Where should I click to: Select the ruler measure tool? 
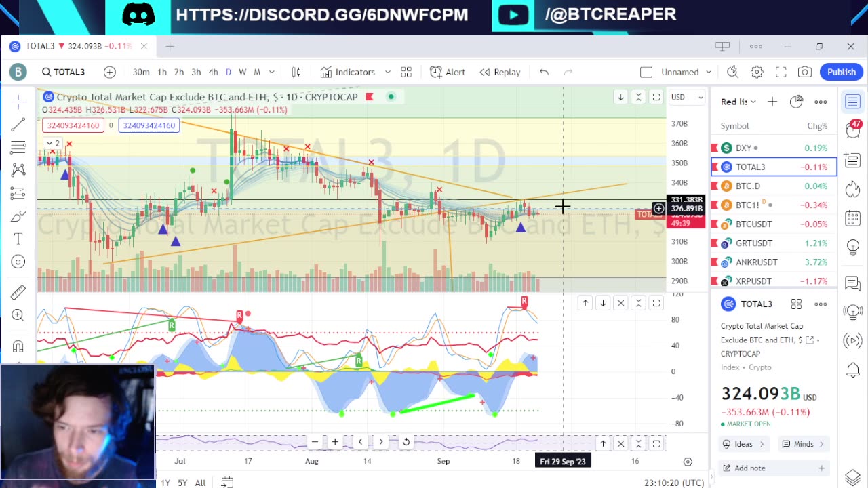pos(18,292)
